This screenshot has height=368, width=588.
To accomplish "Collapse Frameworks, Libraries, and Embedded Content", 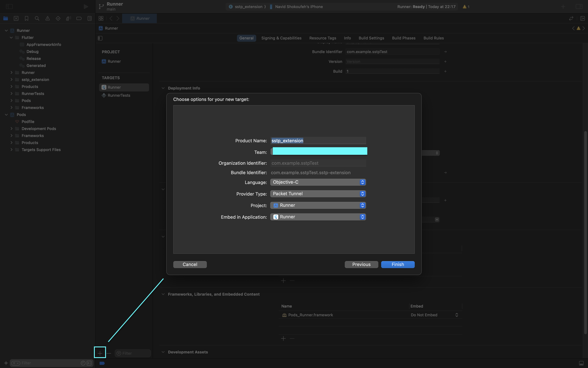I will pos(163,294).
